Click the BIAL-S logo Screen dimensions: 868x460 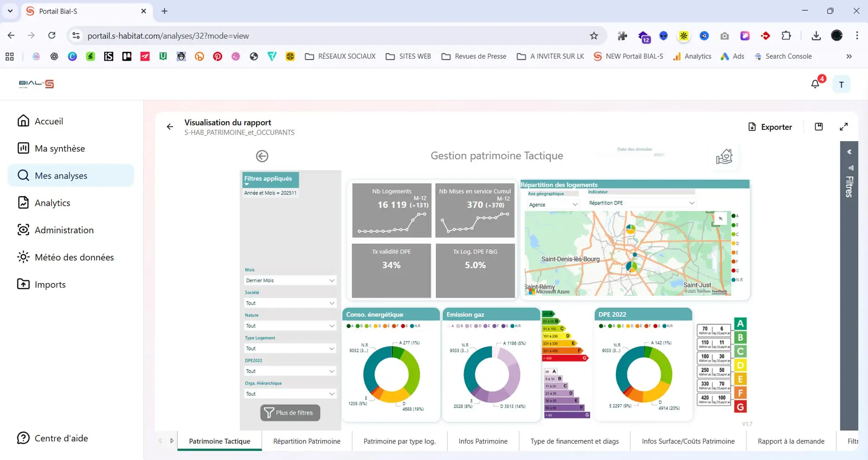36,84
